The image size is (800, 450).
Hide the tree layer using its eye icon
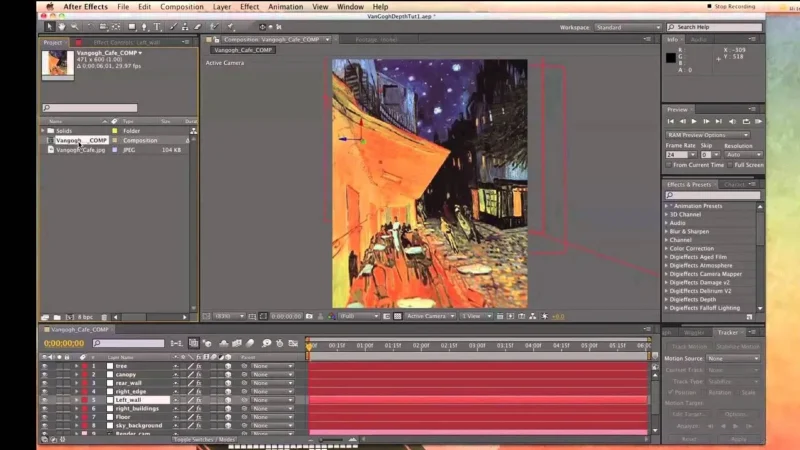pos(44,366)
